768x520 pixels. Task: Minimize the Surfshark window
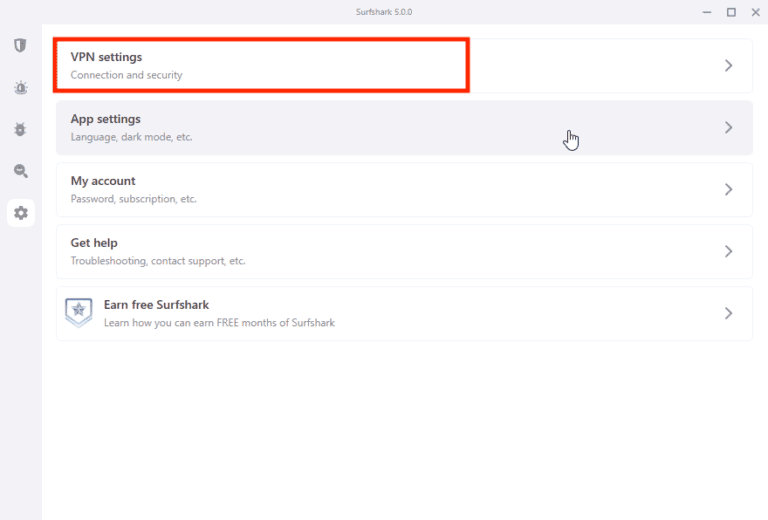[706, 11]
